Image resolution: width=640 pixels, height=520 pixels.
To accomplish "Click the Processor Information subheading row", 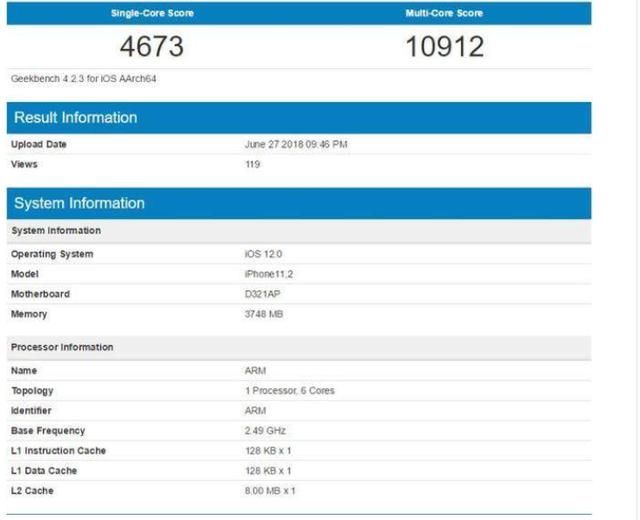I will click(x=62, y=347).
